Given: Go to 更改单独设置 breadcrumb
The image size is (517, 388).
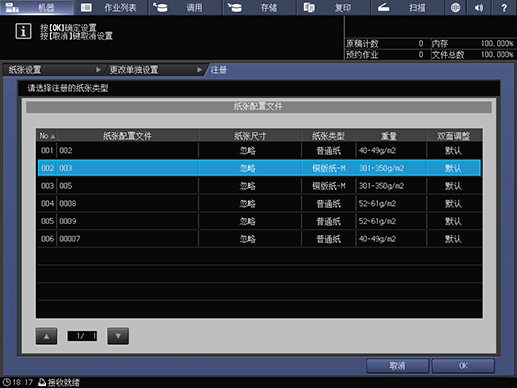Looking at the screenshot, I should [154, 70].
